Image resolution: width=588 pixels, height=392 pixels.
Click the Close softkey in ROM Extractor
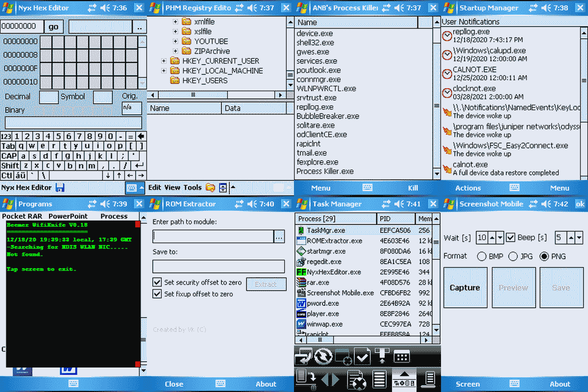click(174, 384)
